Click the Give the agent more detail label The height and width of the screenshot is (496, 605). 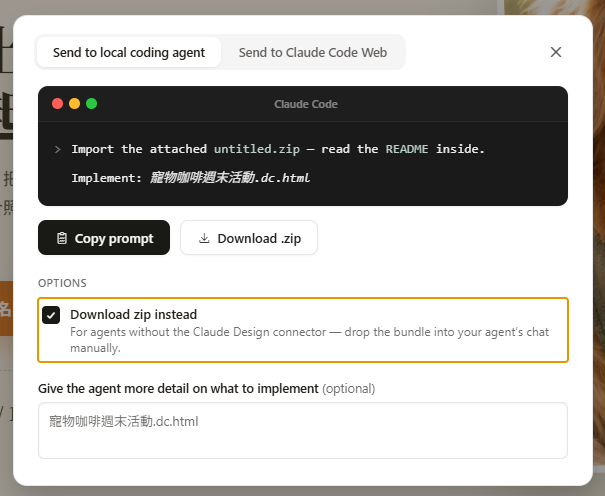tap(178, 388)
